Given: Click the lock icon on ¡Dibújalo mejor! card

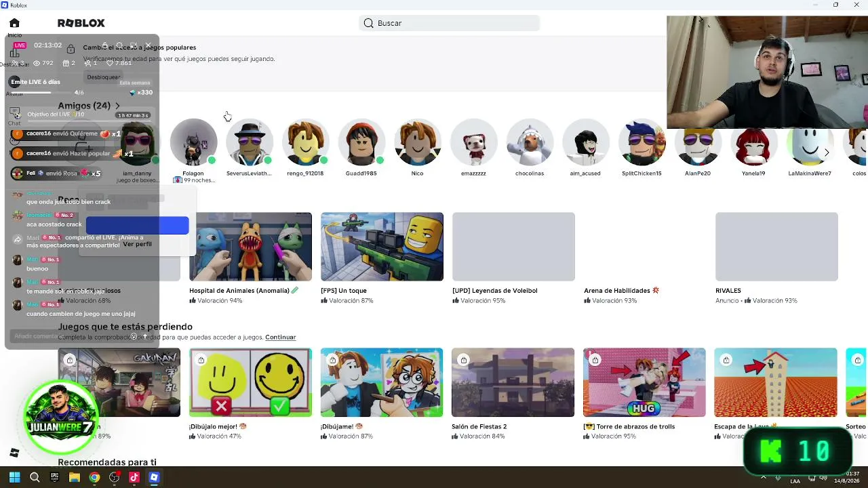Looking at the screenshot, I should [x=201, y=360].
